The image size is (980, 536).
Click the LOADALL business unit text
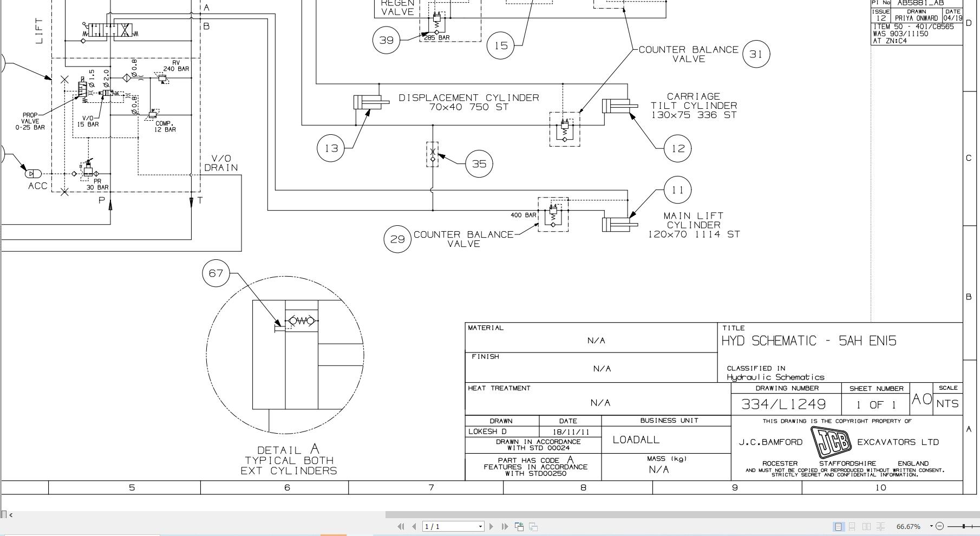(x=636, y=440)
